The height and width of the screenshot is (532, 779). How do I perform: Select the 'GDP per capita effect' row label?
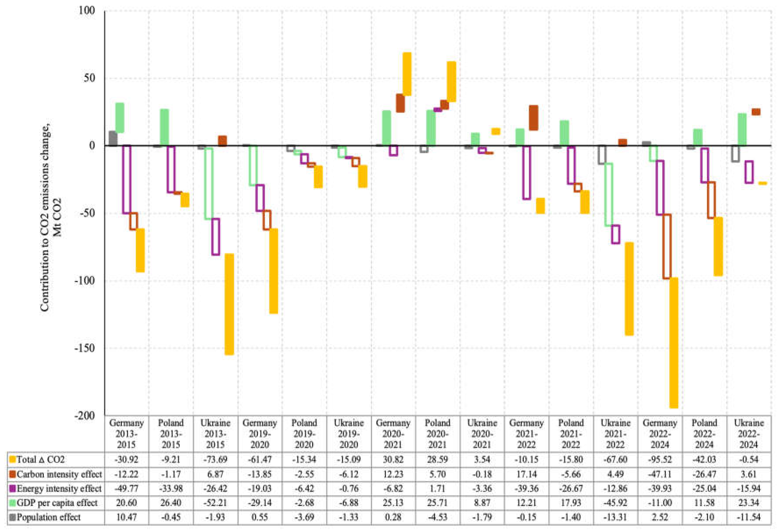coord(57,503)
